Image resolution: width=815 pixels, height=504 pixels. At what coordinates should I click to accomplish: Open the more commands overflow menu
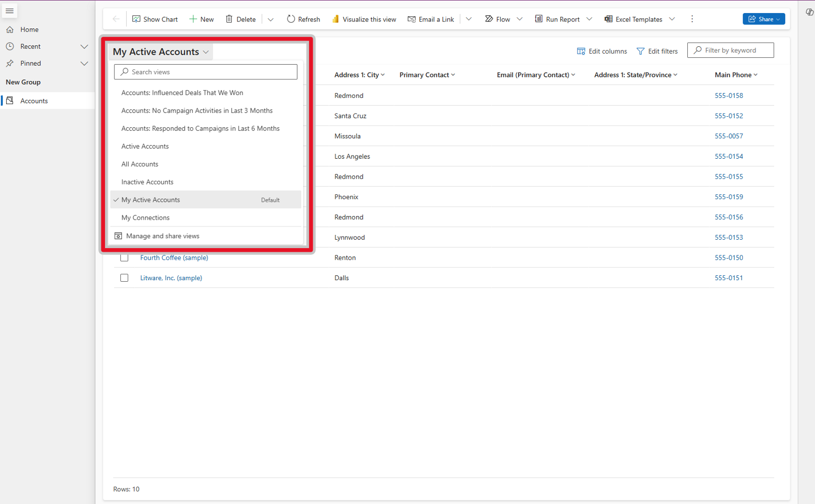tap(692, 19)
